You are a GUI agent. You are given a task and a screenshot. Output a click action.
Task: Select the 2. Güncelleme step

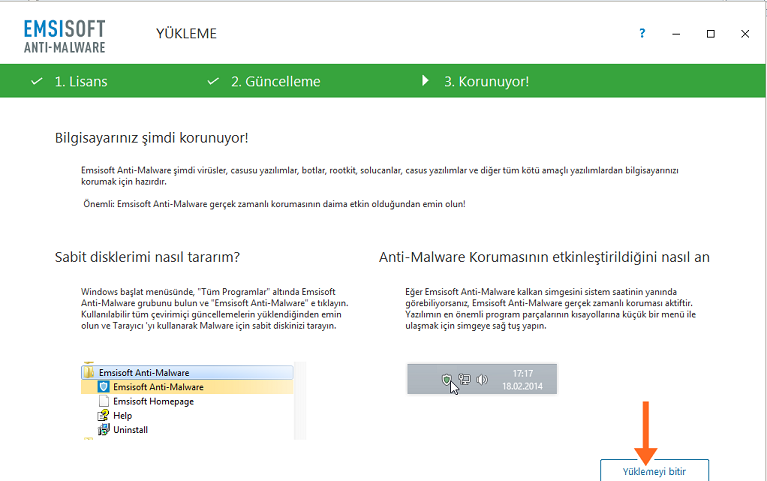(x=275, y=81)
